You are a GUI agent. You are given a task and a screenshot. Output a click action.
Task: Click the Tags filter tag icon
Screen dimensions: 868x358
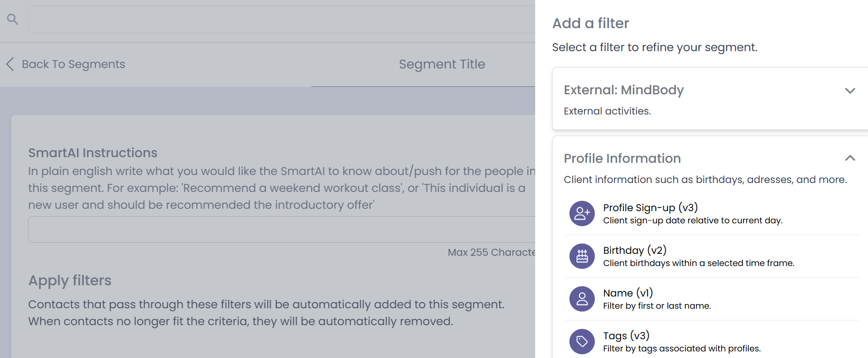click(582, 342)
